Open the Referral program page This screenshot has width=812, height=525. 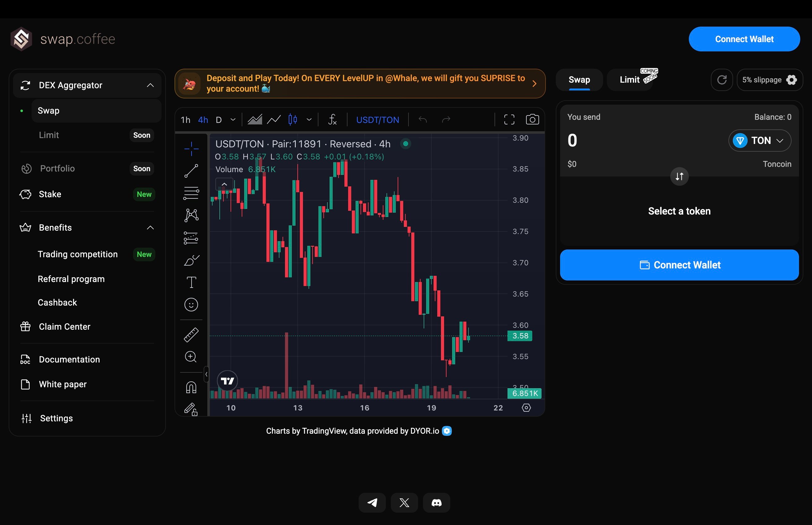(x=71, y=279)
